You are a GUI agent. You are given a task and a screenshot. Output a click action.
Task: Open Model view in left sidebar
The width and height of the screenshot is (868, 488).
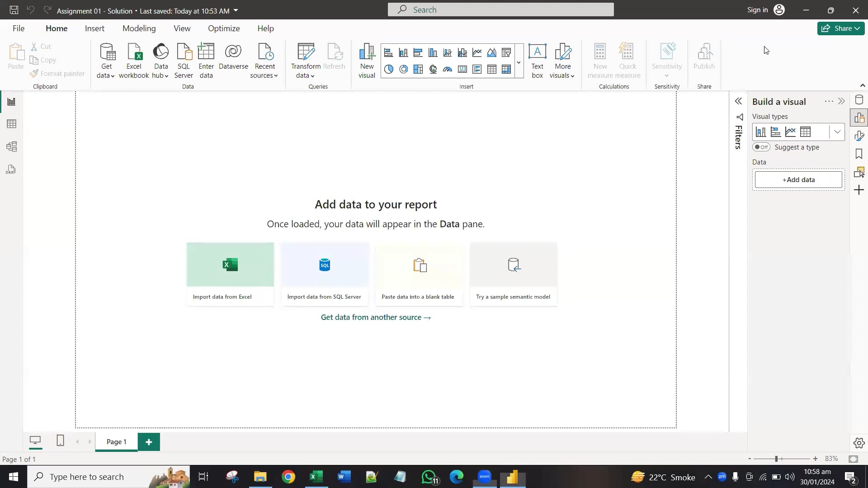pos(11,146)
